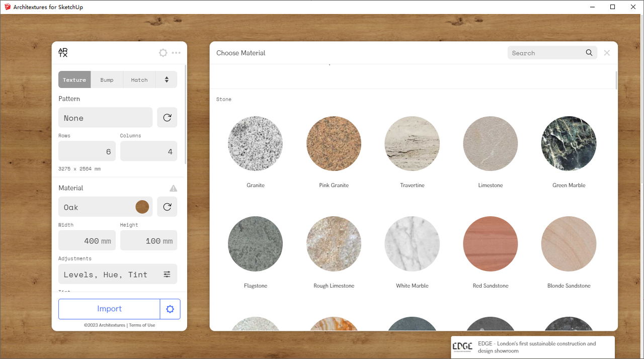This screenshot has width=644, height=359.
Task: Select the Rough Limestone material thumbnail
Action: tap(334, 244)
